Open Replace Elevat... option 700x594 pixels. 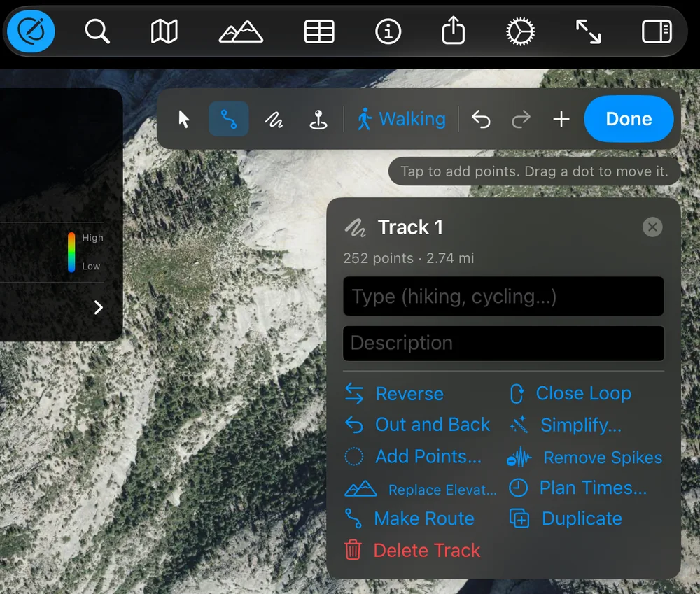pyautogui.click(x=420, y=490)
